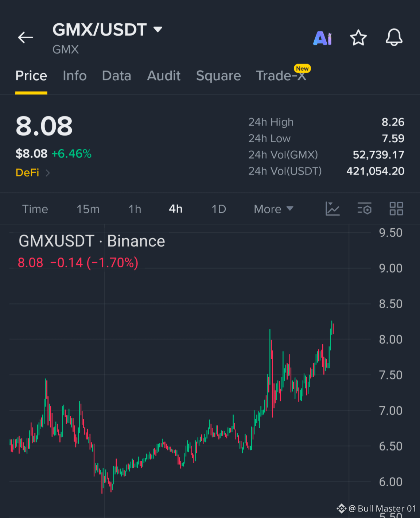Screen dimensions: 420x518
Task: Add GMX to favorites with the star
Action: (358, 37)
